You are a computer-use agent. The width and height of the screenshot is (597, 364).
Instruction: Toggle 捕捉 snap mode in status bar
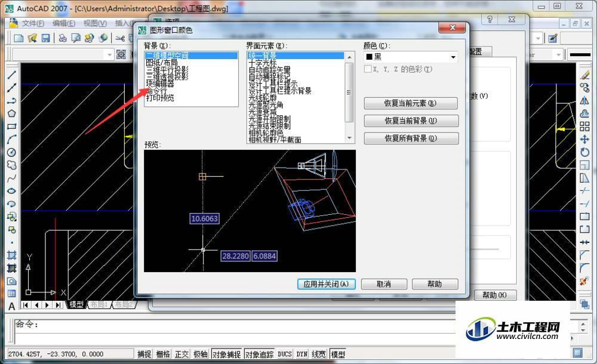click(144, 354)
